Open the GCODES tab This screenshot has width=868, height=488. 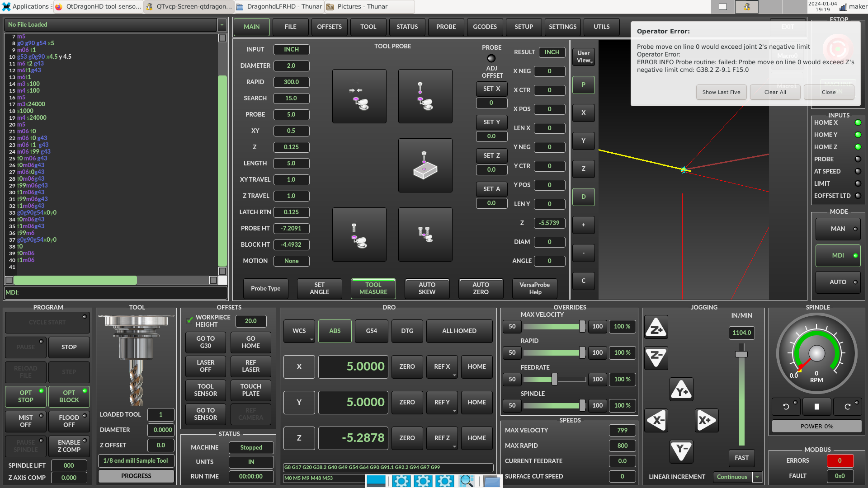pyautogui.click(x=485, y=27)
